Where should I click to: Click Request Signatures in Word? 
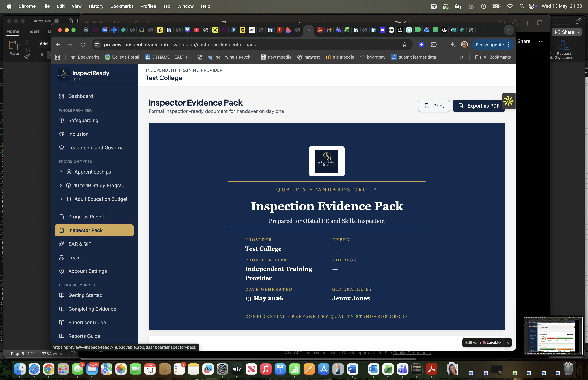tap(564, 50)
